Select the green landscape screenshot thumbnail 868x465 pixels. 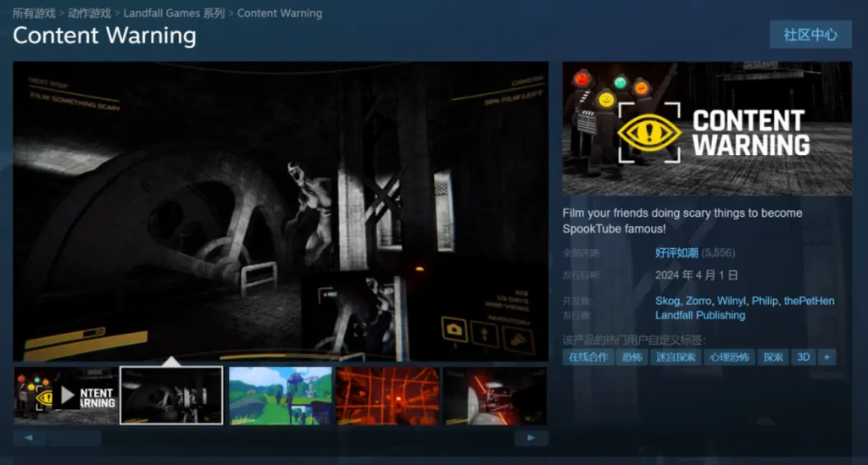281,396
